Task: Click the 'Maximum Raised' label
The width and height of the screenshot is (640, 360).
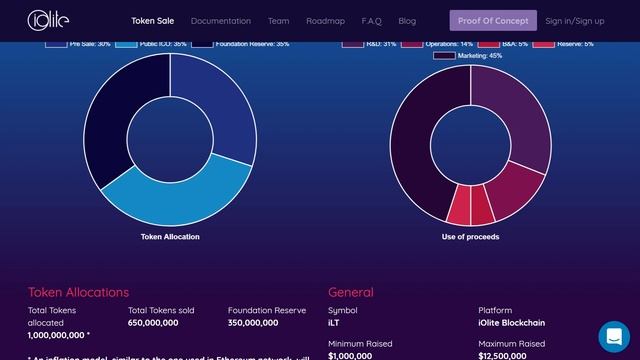Action: click(511, 344)
